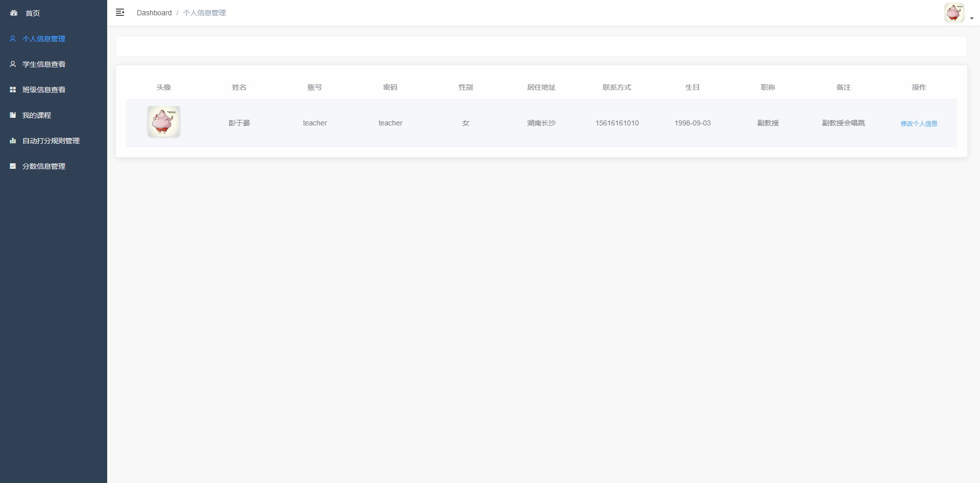Click the grid icon beside 班级信息查看

click(x=13, y=90)
